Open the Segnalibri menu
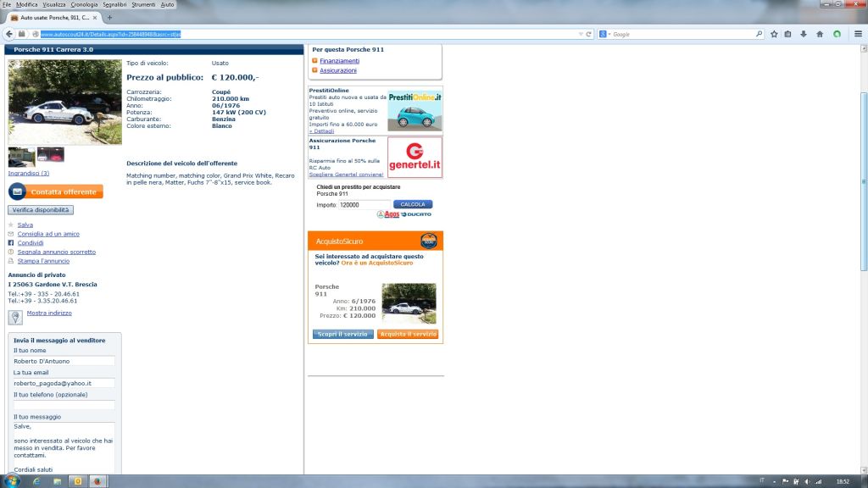The image size is (868, 488). (114, 4)
